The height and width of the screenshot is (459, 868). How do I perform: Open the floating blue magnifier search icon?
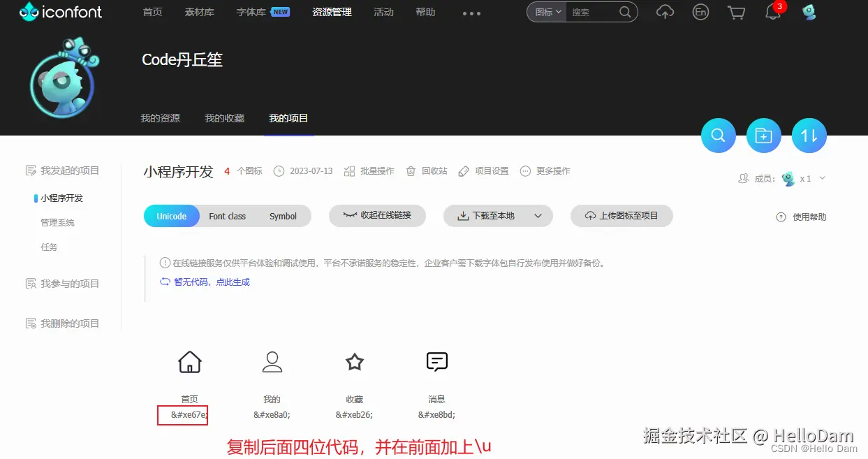tap(718, 136)
